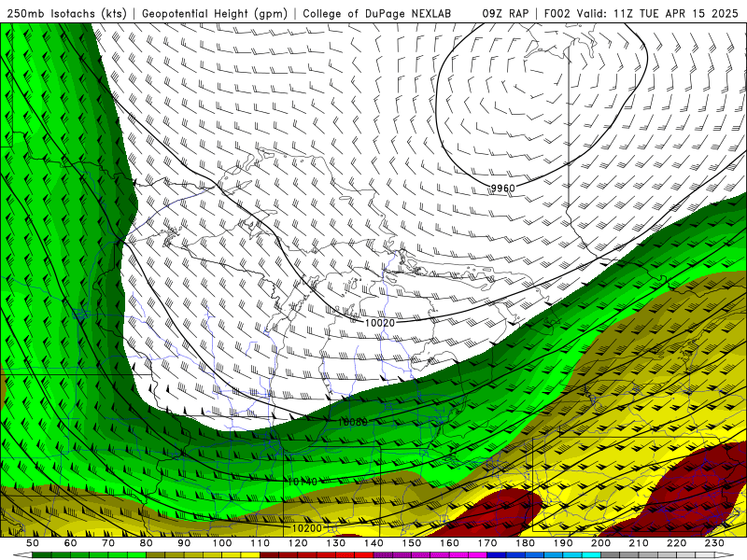Click the 90 value on the legend
Image resolution: width=747 pixels, height=560 pixels.
pyautogui.click(x=184, y=543)
